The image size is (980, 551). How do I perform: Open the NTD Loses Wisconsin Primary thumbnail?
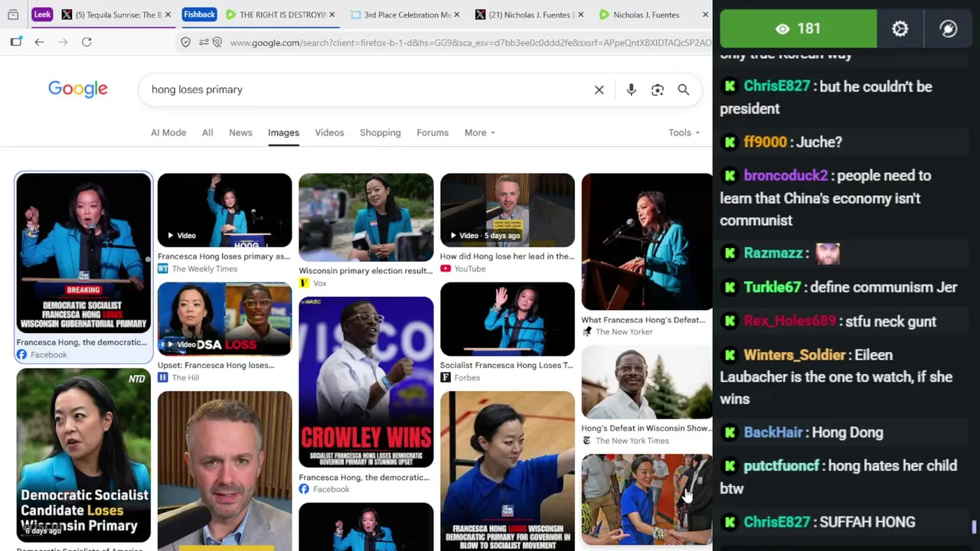point(83,455)
